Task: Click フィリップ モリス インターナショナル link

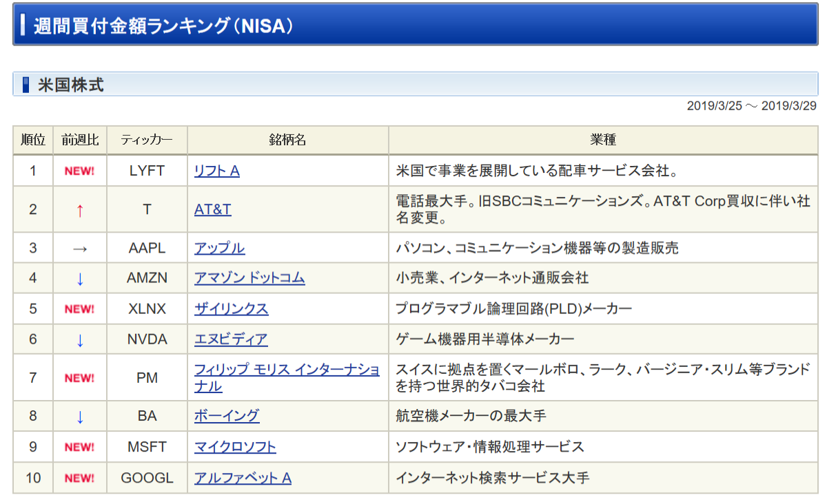Action: (x=286, y=370)
